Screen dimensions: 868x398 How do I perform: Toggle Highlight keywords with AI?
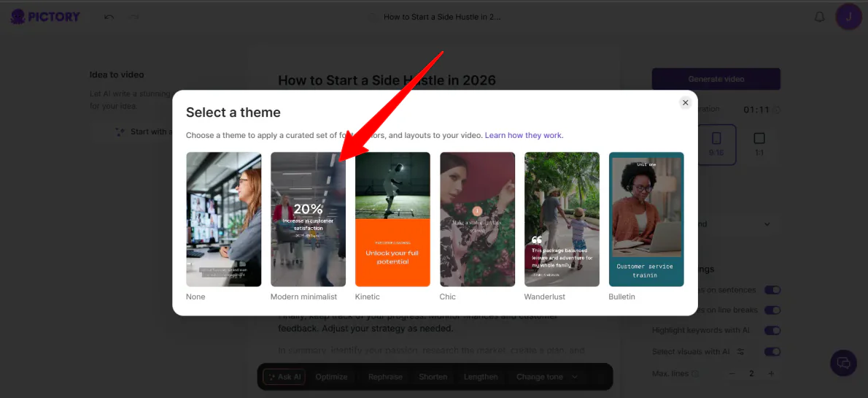(772, 331)
